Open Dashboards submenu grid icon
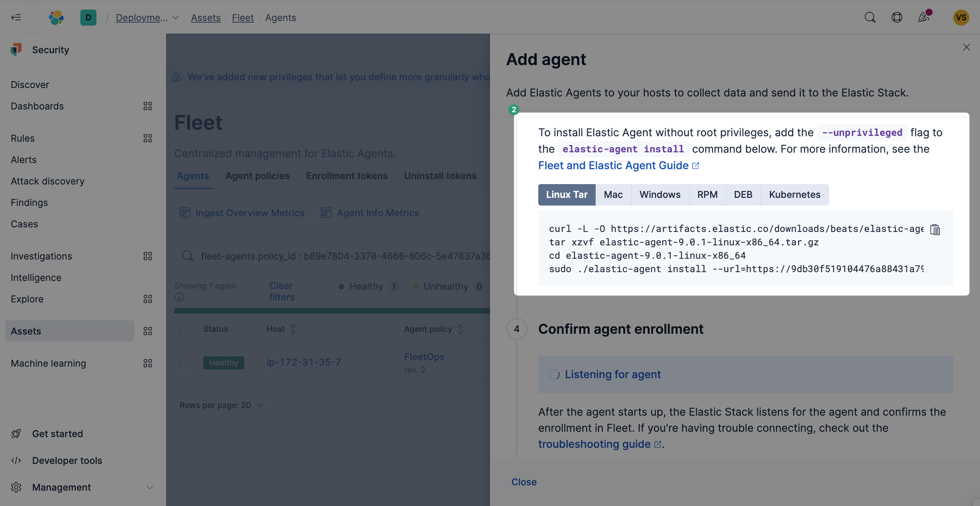Viewport: 980px width, 506px height. (148, 106)
